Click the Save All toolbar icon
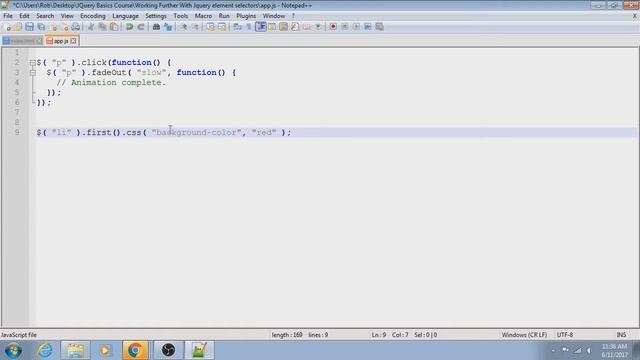This screenshot has width=640, height=360. pyautogui.click(x=41, y=27)
